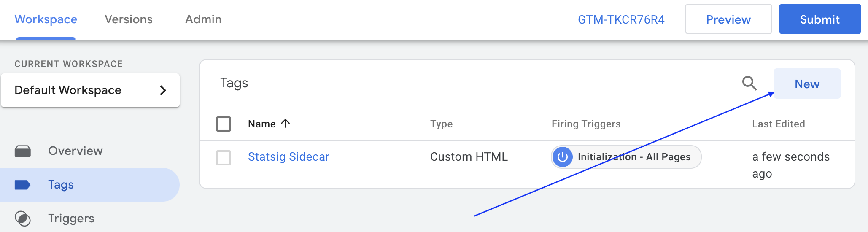This screenshot has height=232, width=868.
Task: Toggle the select-all tags checkbox
Action: click(224, 124)
